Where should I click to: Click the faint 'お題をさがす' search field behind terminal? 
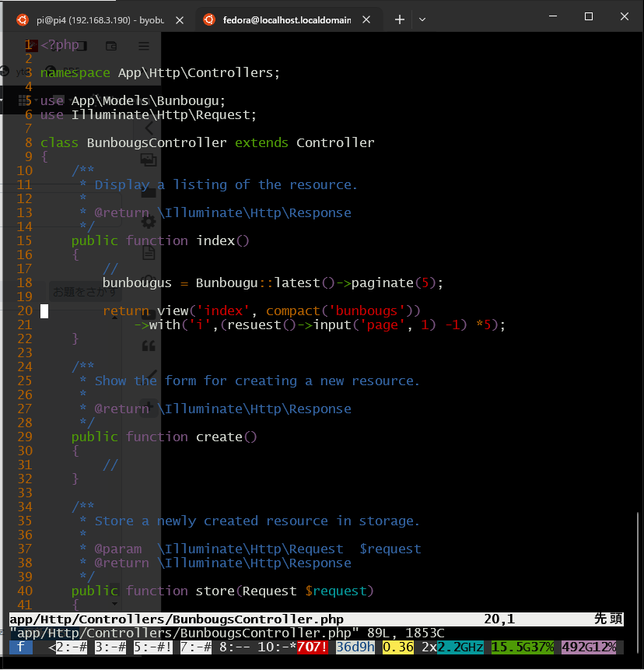pyautogui.click(x=85, y=292)
